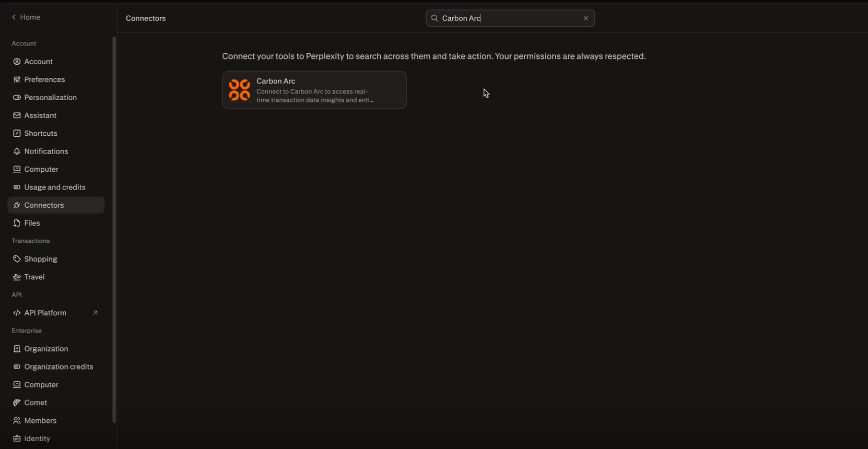Open the Account settings page
This screenshot has width=868, height=449.
tap(56, 62)
